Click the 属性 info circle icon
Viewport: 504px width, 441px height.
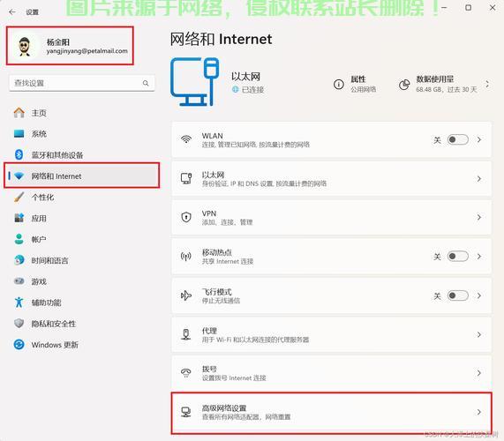click(338, 85)
